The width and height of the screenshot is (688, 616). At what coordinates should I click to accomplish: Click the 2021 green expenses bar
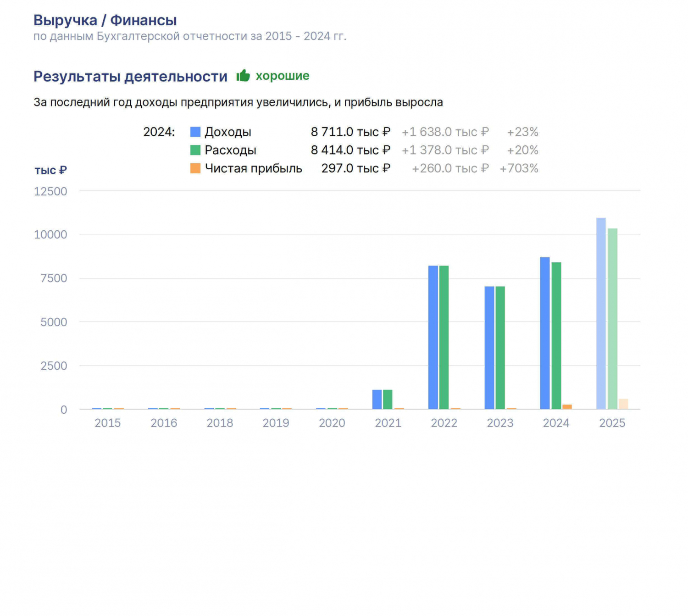click(388, 400)
